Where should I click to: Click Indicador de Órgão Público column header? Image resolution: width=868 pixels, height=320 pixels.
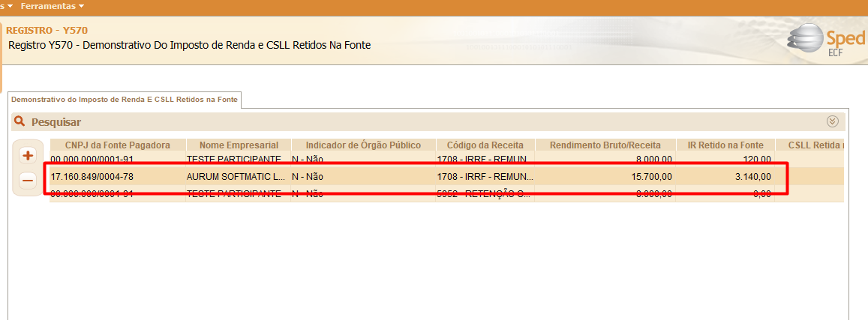364,145
